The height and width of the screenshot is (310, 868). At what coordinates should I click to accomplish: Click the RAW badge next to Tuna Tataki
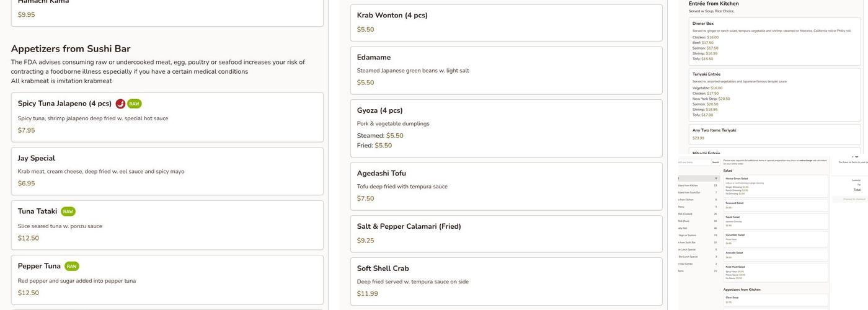pos(68,211)
